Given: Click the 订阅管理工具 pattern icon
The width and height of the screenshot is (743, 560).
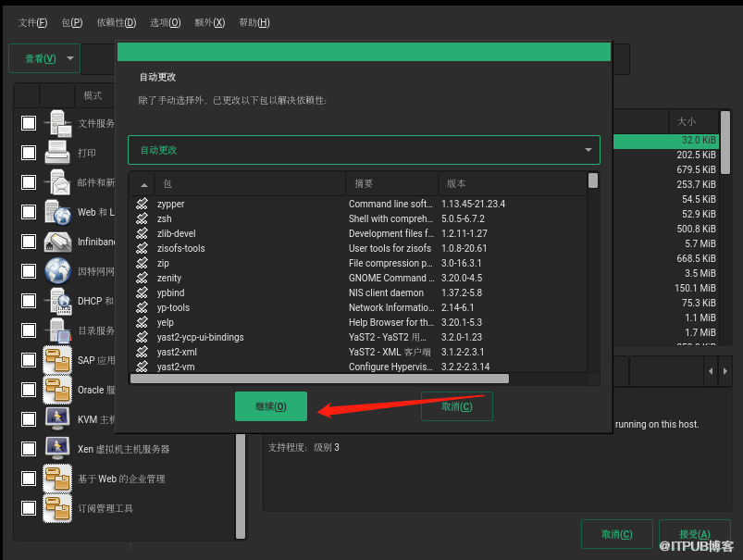Looking at the screenshot, I should [57, 508].
